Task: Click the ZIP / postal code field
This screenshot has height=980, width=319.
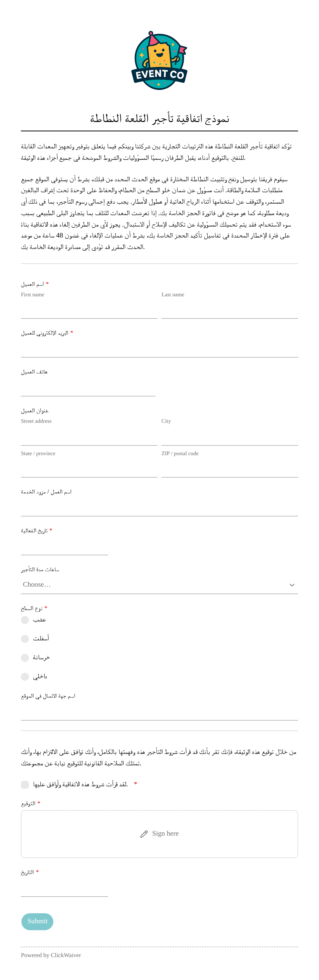Action: click(x=230, y=468)
